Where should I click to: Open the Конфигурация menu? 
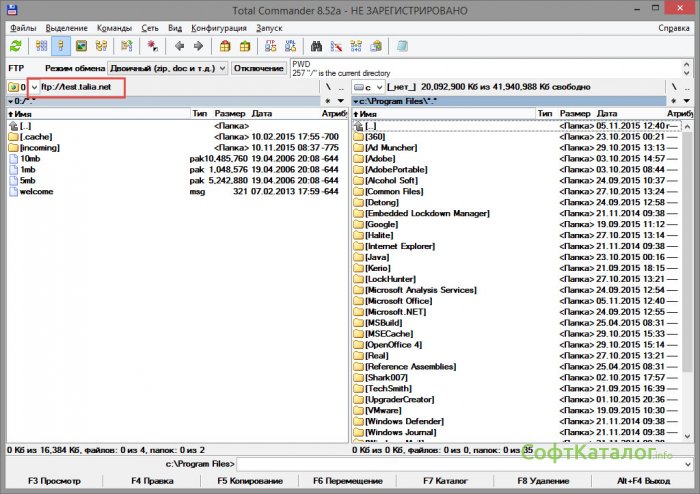pos(218,28)
